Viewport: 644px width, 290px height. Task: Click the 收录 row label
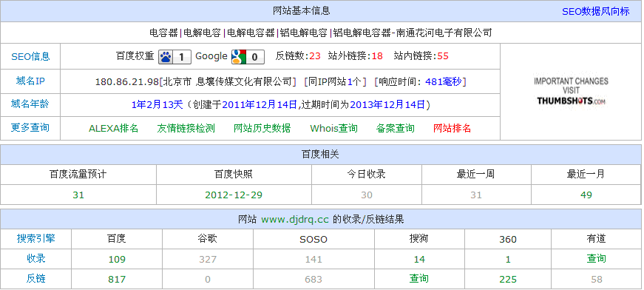35,258
